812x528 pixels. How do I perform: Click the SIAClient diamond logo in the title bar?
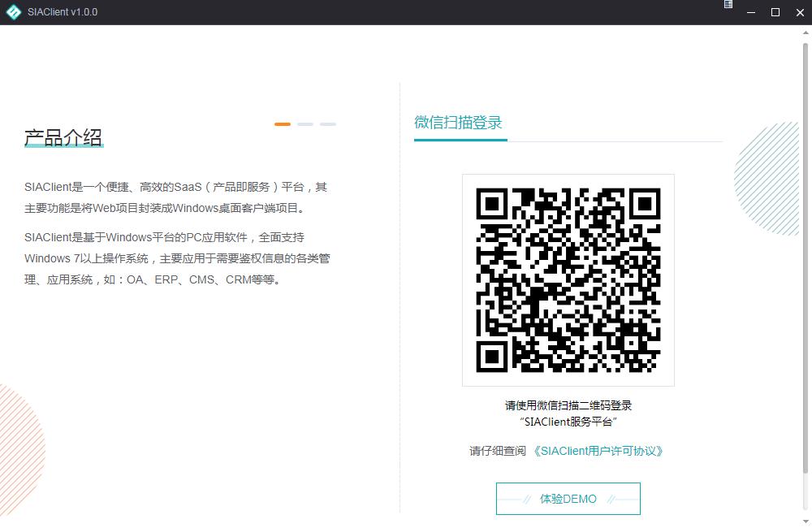tap(13, 12)
